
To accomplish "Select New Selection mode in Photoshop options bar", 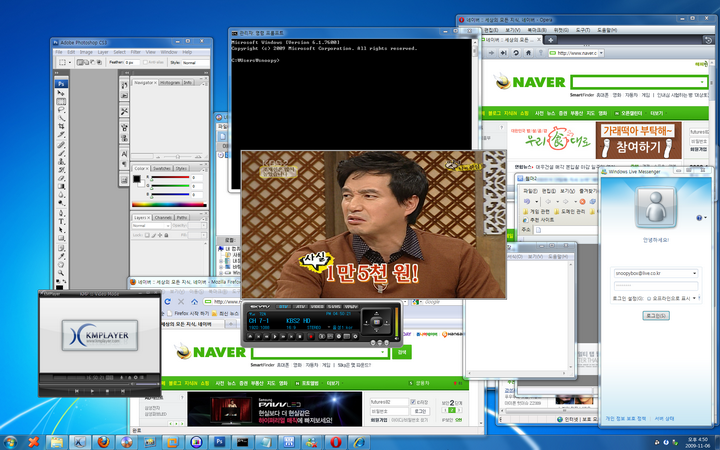I will [x=80, y=62].
